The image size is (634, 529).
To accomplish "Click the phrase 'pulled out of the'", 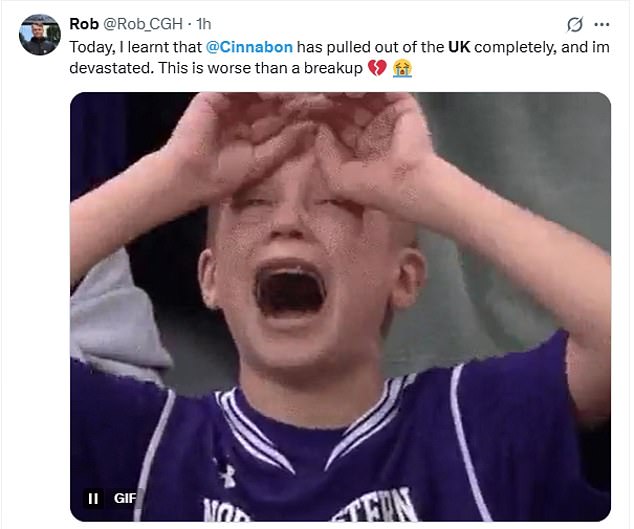I will coord(385,47).
